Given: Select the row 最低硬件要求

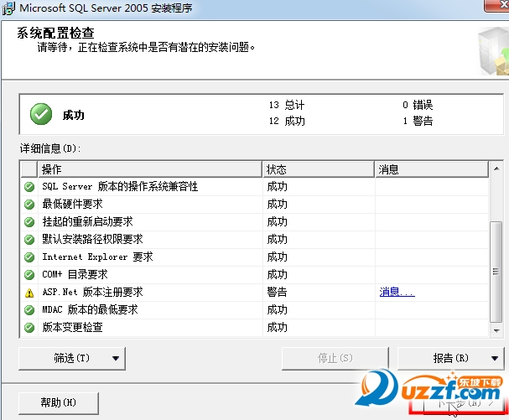Looking at the screenshot, I should click(x=255, y=205).
